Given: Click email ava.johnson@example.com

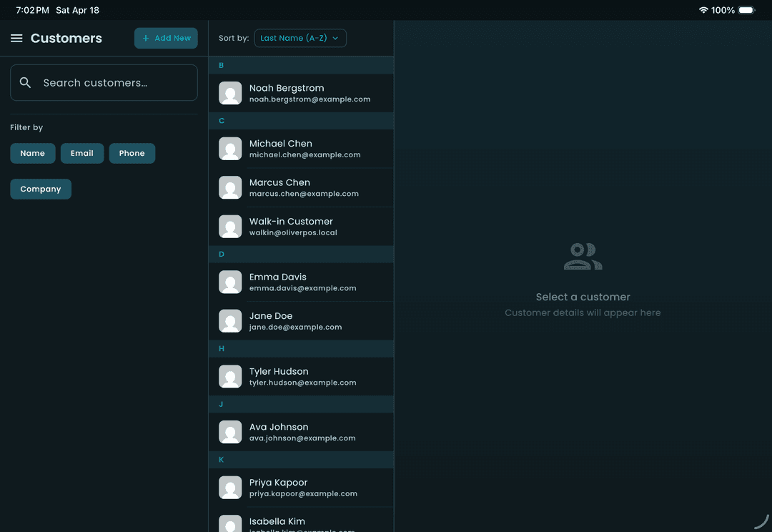Looking at the screenshot, I should [302, 438].
